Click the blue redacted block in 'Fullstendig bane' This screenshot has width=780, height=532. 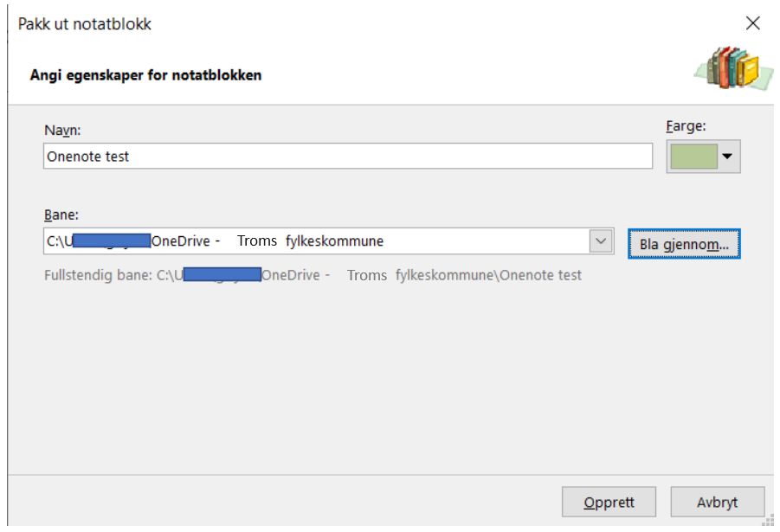222,274
